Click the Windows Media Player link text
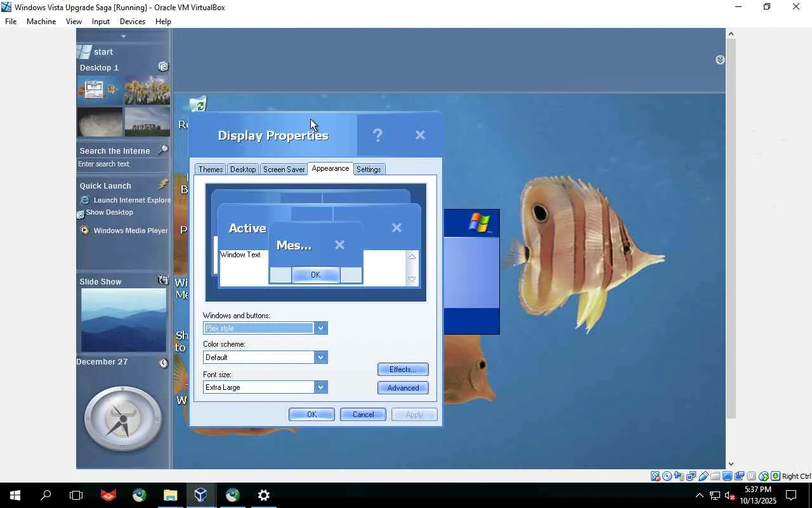The height and width of the screenshot is (508, 812). (131, 231)
